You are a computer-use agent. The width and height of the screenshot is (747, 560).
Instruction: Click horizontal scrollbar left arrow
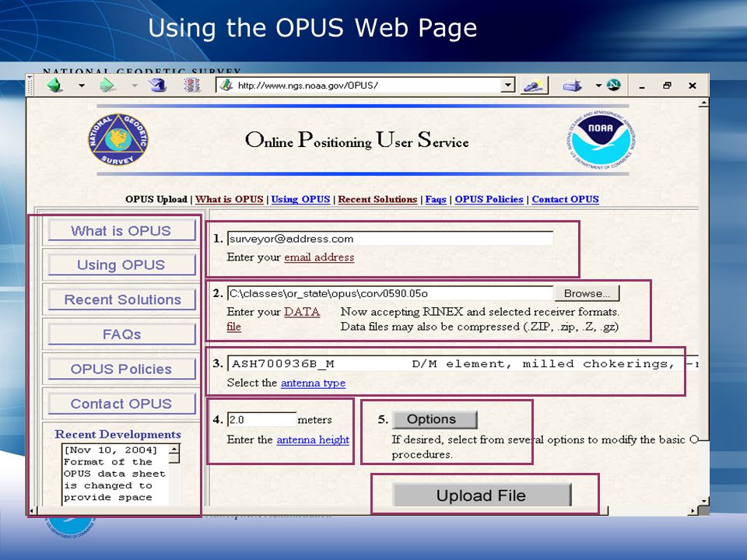31,511
